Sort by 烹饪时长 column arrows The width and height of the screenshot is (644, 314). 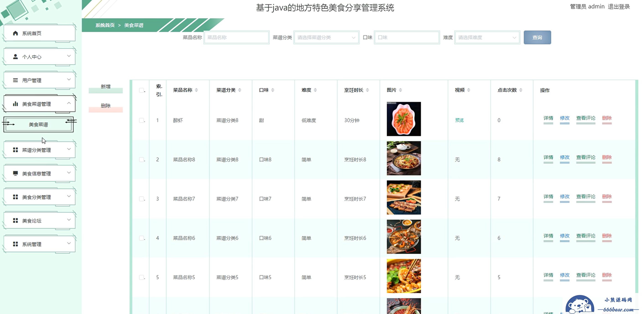tap(367, 90)
